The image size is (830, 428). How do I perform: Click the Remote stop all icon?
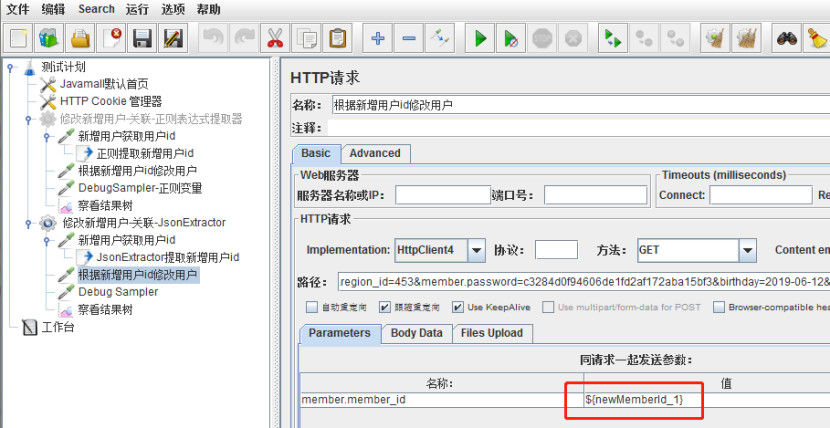pyautogui.click(x=644, y=38)
